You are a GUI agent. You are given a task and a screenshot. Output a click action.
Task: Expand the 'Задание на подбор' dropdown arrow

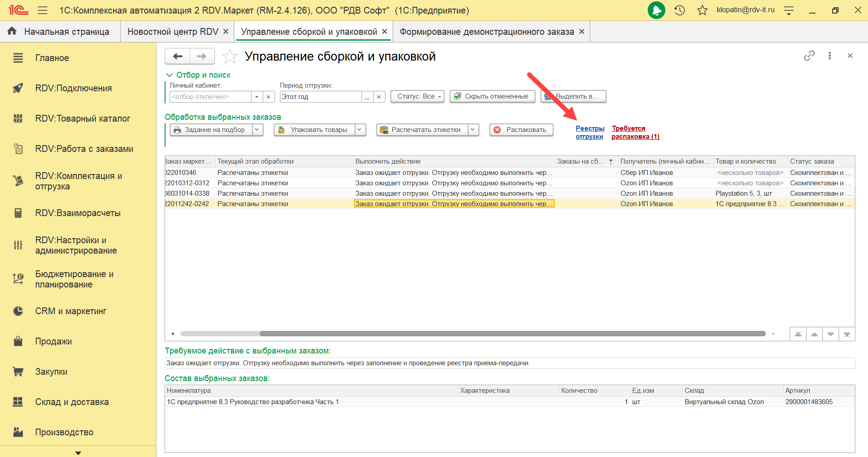pyautogui.click(x=257, y=130)
